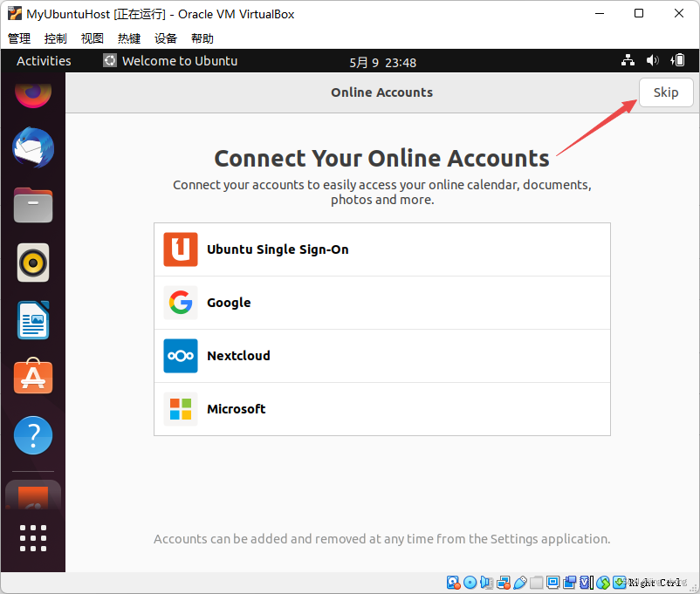Image resolution: width=700 pixels, height=594 pixels.
Task: Click the Ubuntu Single Sign-On logo
Action: tap(181, 249)
